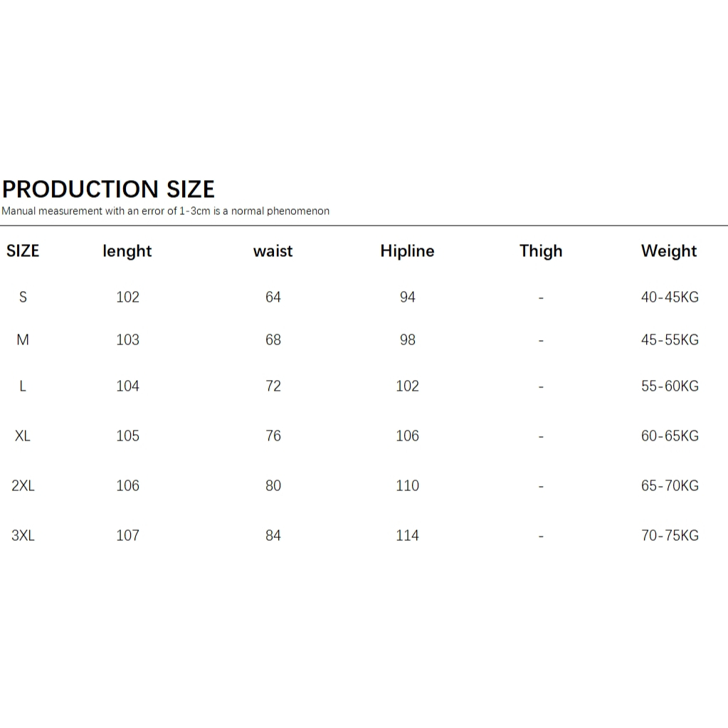Click the 40-45KG weight cell

670,297
